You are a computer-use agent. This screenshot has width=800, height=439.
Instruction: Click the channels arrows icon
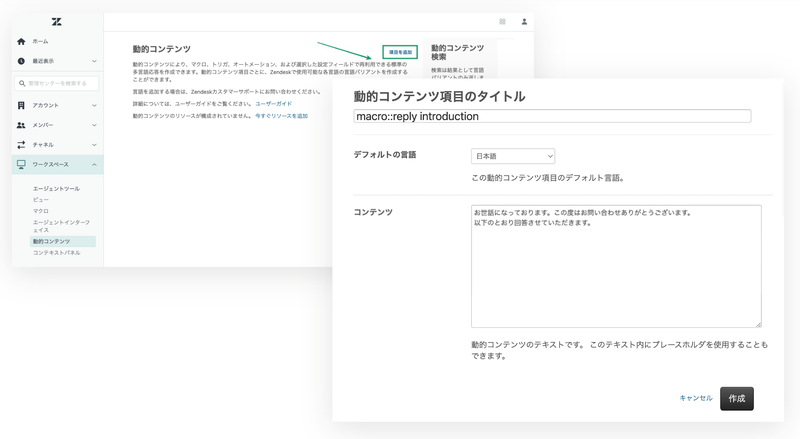pyautogui.click(x=21, y=145)
